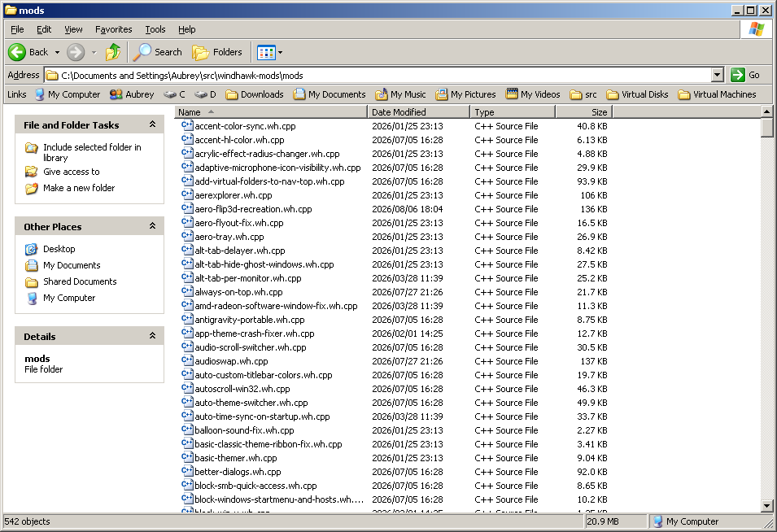
Task: Select basic-themer.wh.cpp file name
Action: tap(235, 458)
